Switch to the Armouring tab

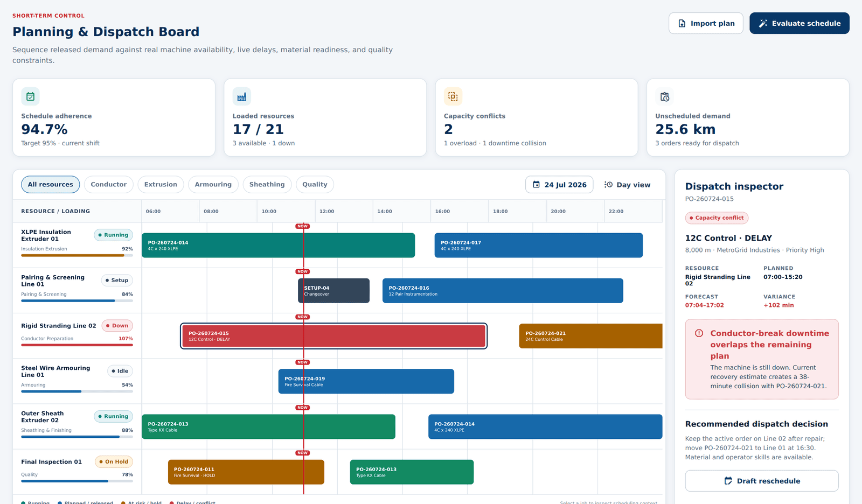click(x=213, y=185)
